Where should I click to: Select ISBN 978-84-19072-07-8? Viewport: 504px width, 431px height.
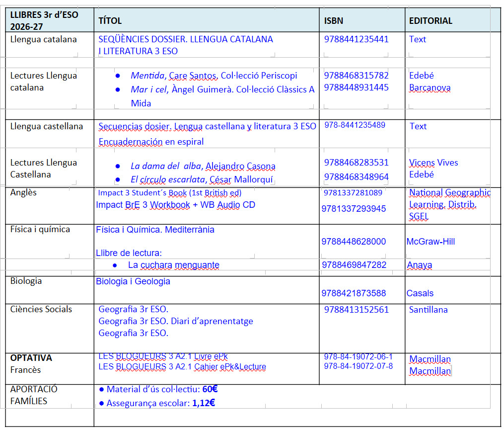pyautogui.click(x=358, y=366)
